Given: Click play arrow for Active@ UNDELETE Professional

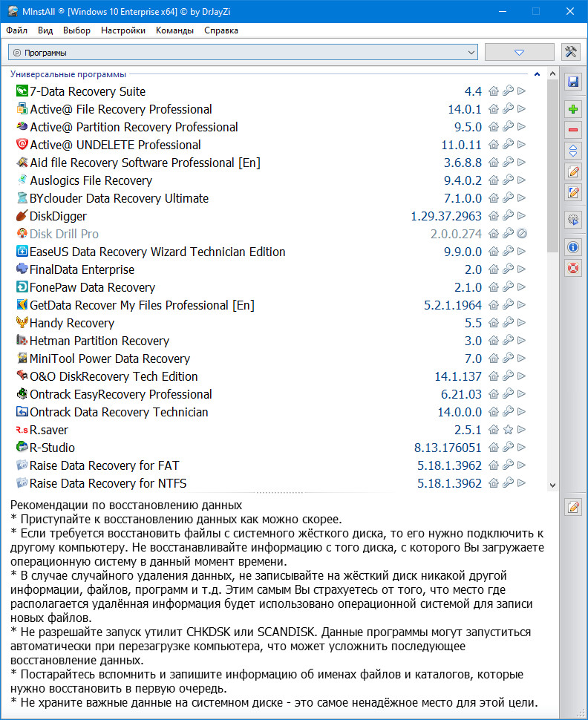Looking at the screenshot, I should (521, 145).
